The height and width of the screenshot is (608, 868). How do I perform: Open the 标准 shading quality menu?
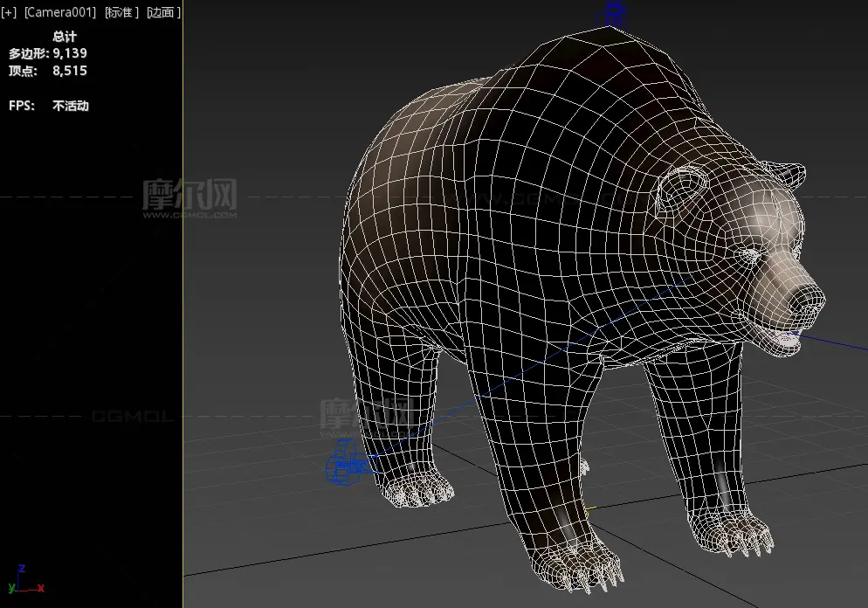click(121, 12)
